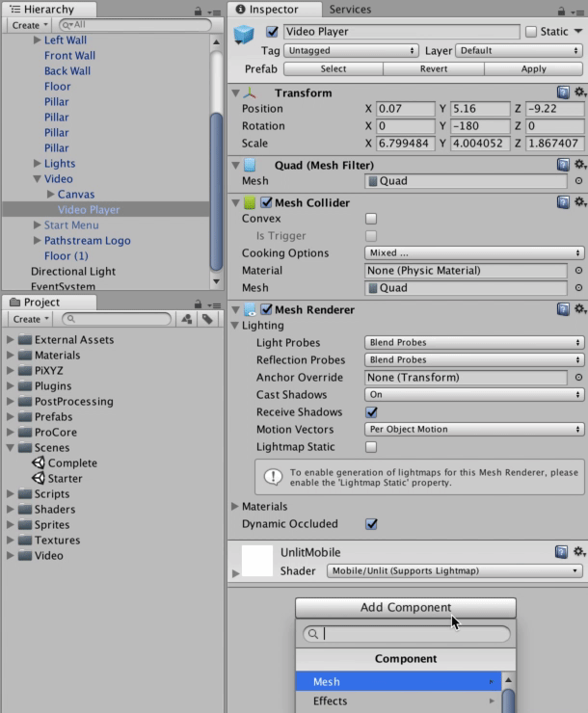Switch to the Services tab

(350, 10)
